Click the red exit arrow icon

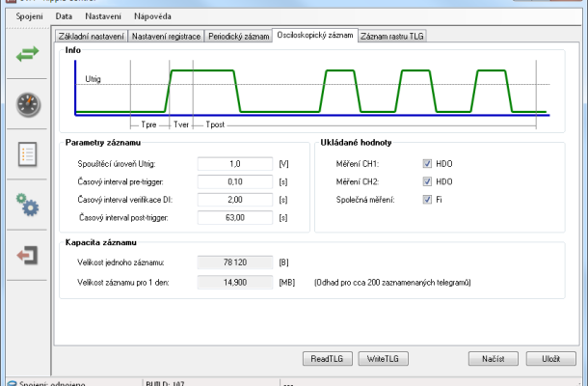point(26,255)
